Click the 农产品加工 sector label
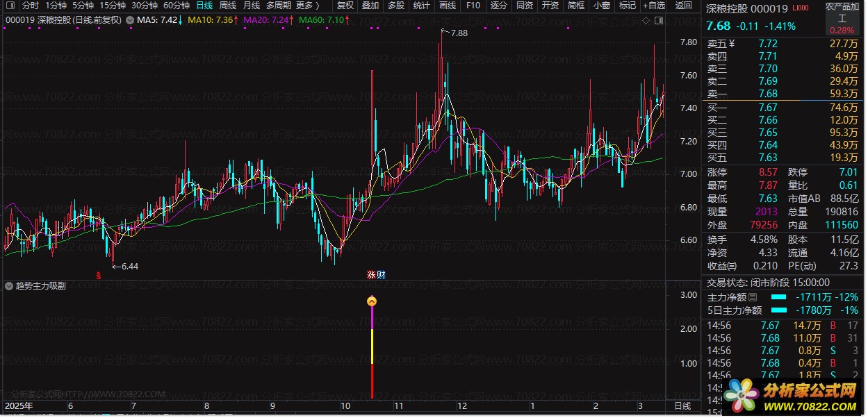This screenshot has height=418, width=868. coord(842,12)
